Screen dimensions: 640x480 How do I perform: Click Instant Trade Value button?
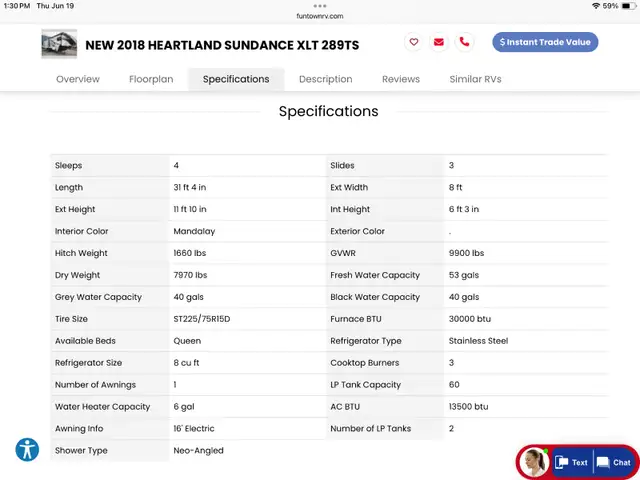545,42
